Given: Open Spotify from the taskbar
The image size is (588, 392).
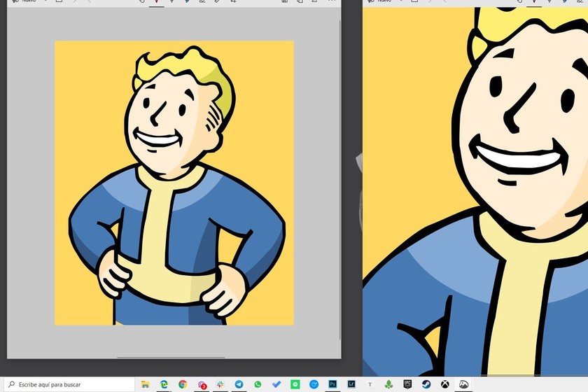Looking at the screenshot, I should (x=295, y=384).
